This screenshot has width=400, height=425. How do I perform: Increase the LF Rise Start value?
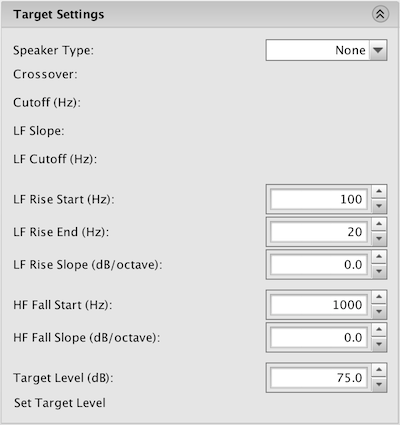pos(379,192)
